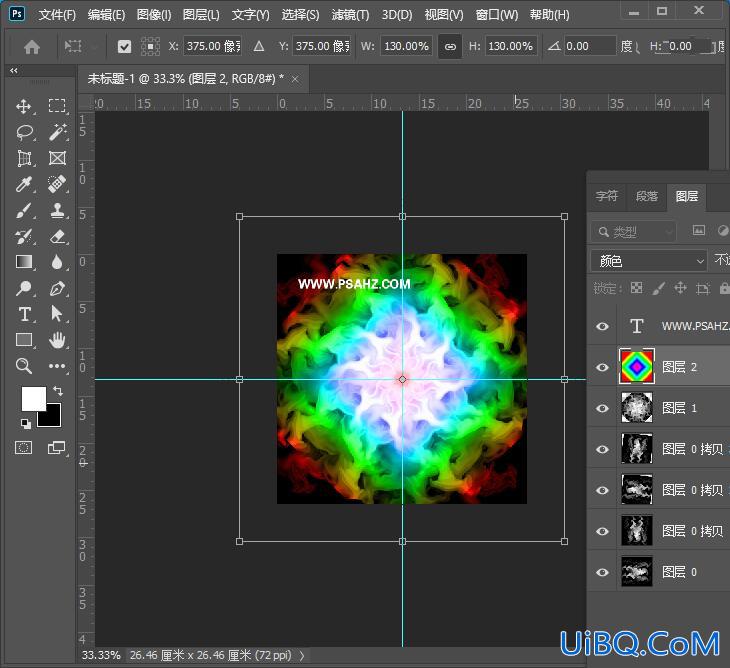The height and width of the screenshot is (668, 730).
Task: Toggle maintain aspect ratio link
Action: pyautogui.click(x=450, y=47)
